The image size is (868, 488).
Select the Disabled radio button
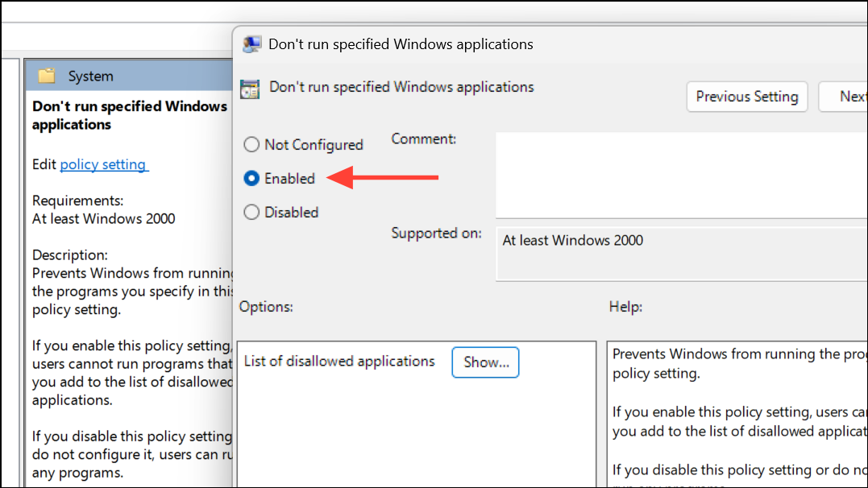point(251,212)
